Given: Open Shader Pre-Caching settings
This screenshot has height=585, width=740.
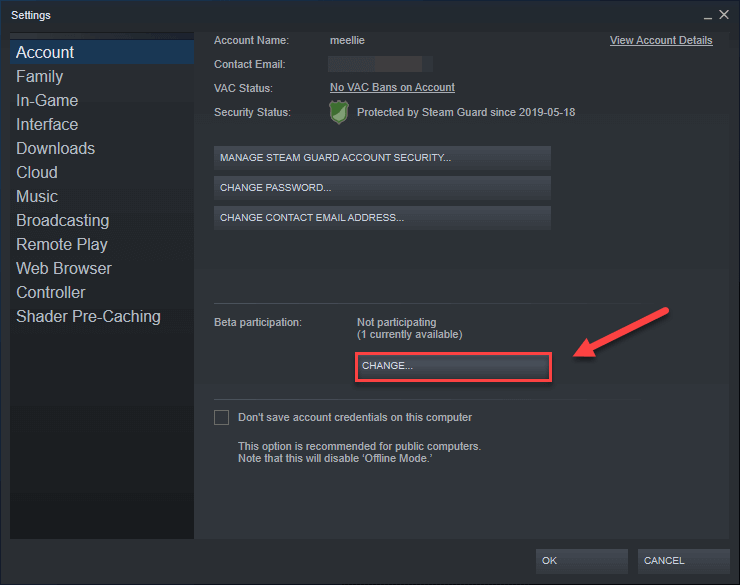Looking at the screenshot, I should (x=101, y=317).
